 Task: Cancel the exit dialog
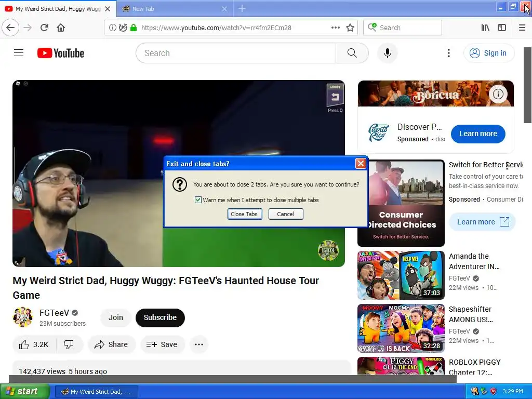point(286,214)
